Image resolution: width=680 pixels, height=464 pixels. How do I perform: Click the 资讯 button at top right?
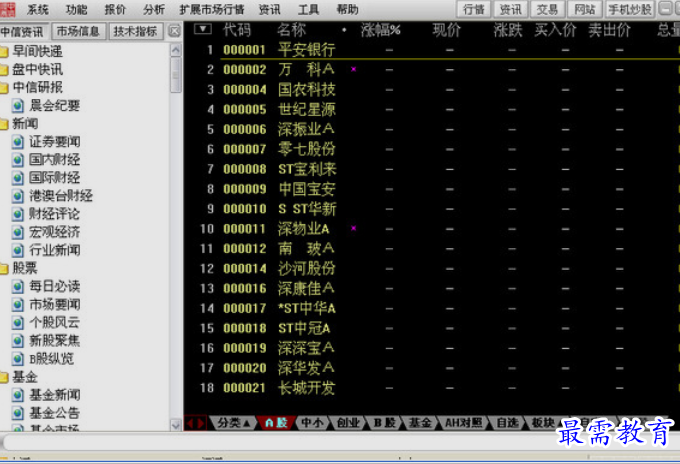tap(510, 9)
